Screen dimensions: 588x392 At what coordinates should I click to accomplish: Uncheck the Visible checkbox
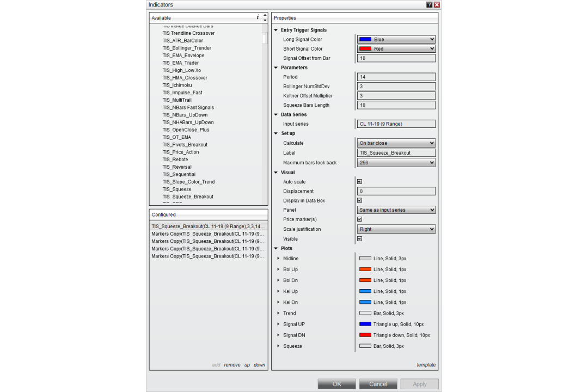tap(360, 238)
